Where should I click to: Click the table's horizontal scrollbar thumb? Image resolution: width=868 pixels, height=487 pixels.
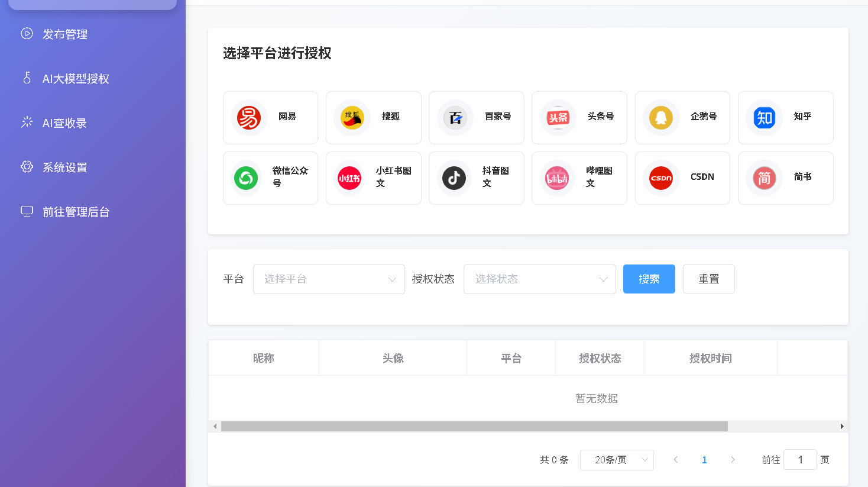[x=474, y=427]
